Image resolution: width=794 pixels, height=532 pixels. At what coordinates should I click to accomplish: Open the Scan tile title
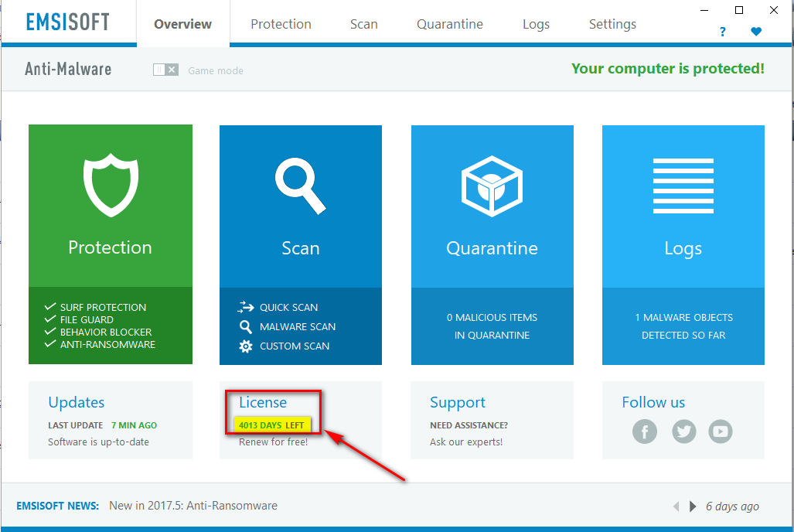click(x=301, y=248)
